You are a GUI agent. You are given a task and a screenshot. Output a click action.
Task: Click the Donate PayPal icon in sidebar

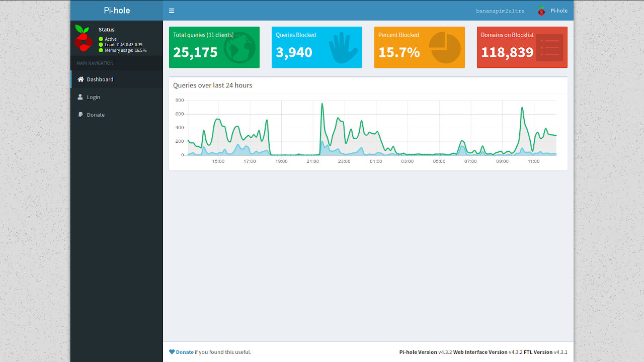[x=80, y=114]
